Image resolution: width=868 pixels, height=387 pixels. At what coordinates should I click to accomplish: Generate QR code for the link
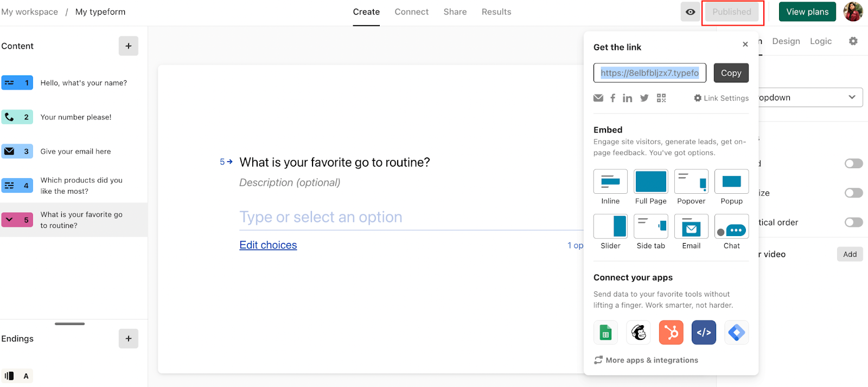point(661,98)
